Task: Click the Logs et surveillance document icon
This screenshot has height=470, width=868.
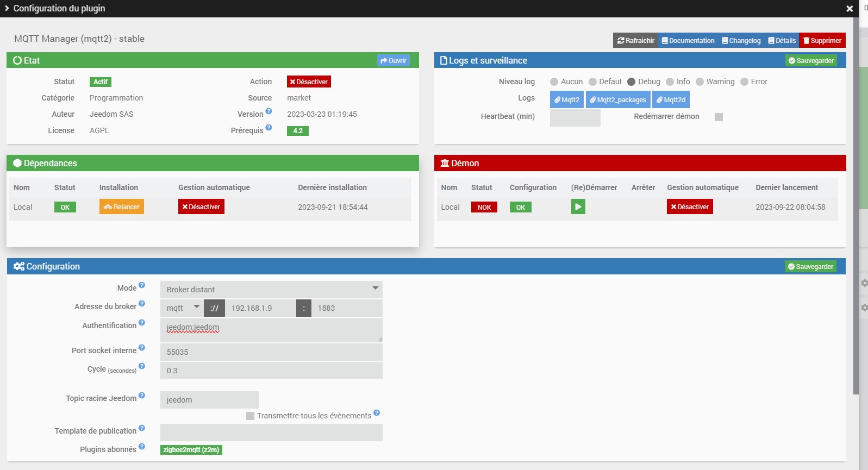Action: [x=444, y=60]
